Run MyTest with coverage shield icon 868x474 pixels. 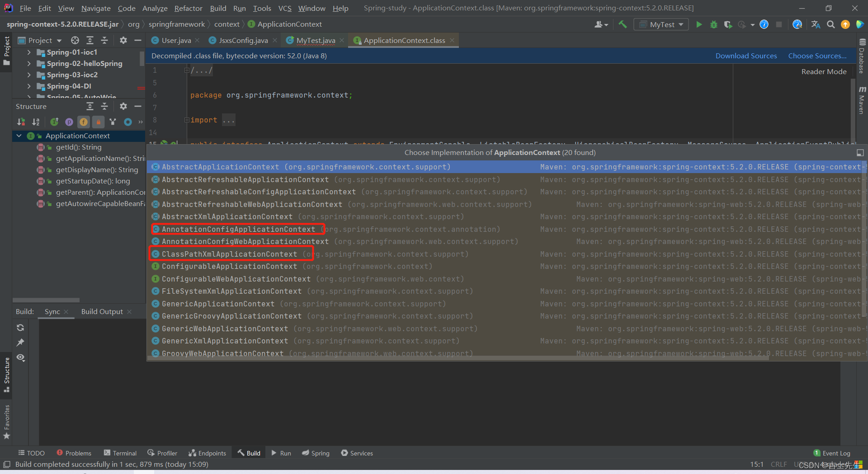click(728, 24)
